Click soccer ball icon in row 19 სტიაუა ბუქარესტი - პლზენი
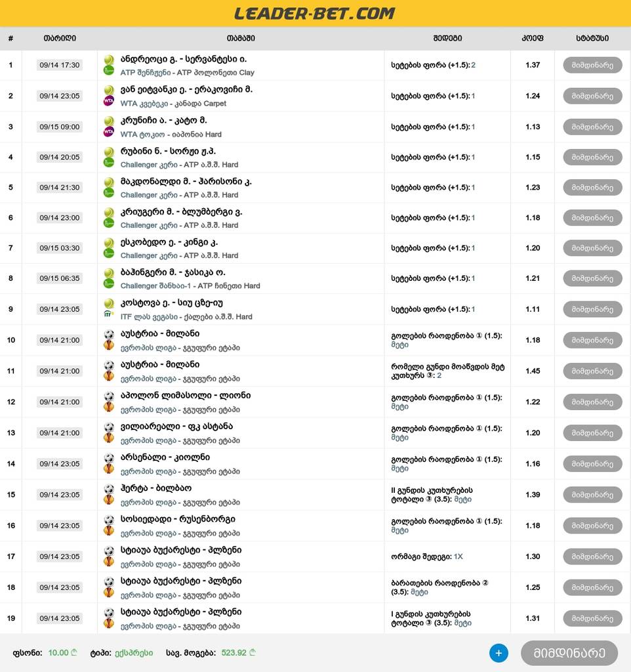631x672 pixels. pyautogui.click(x=109, y=612)
